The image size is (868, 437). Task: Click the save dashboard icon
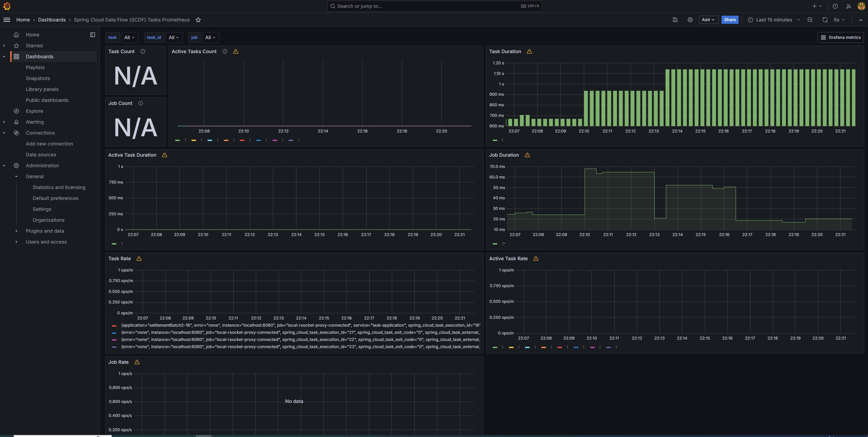pyautogui.click(x=675, y=20)
